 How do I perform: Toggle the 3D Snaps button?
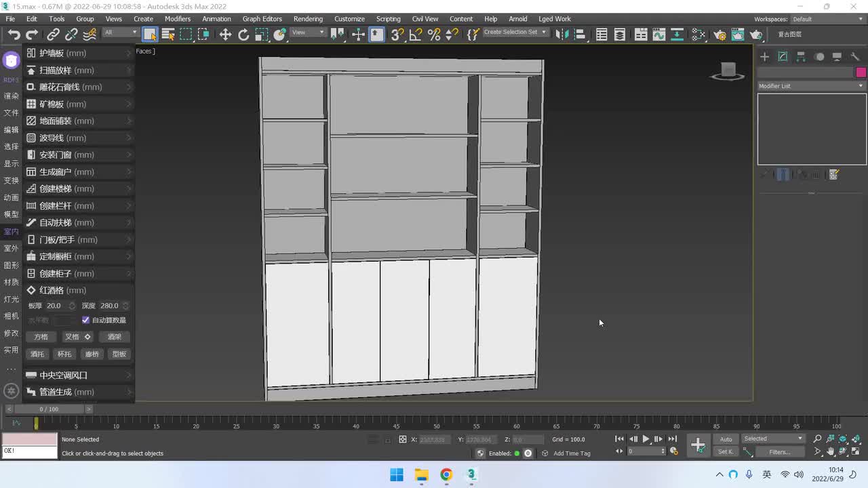click(397, 35)
